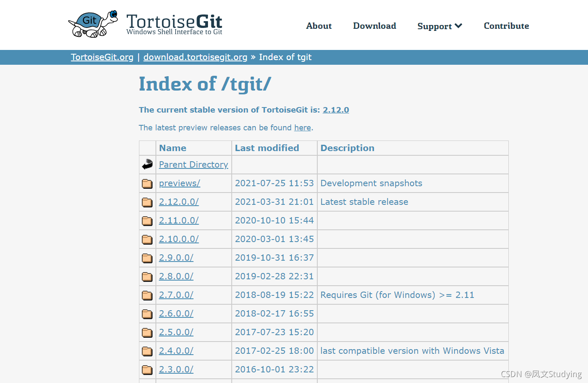The width and height of the screenshot is (588, 383).
Task: Open the download.tortoisegit.org breadcrumb link
Action: pos(195,57)
